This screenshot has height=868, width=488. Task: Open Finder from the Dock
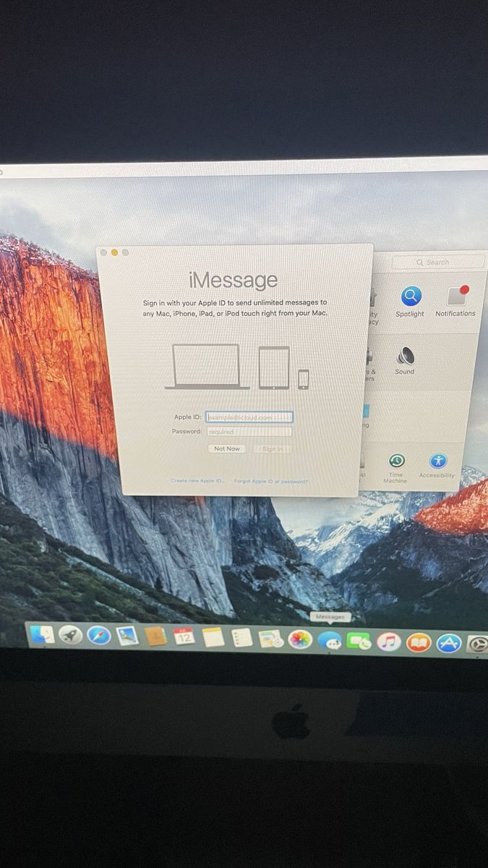42,634
